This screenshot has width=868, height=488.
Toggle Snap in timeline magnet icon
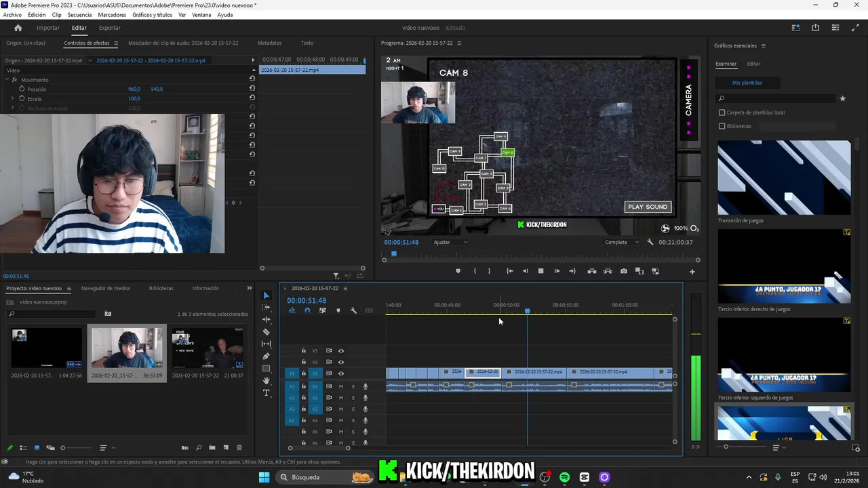pyautogui.click(x=307, y=310)
